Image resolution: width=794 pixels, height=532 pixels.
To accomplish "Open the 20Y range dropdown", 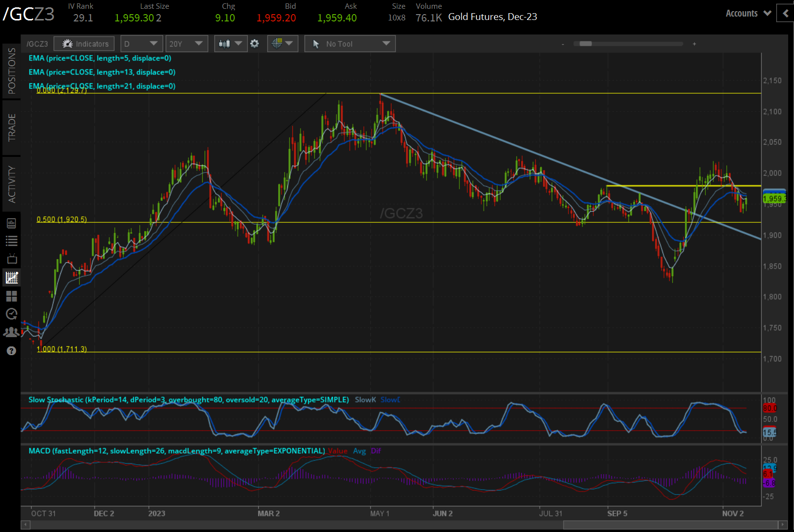I will coord(187,43).
